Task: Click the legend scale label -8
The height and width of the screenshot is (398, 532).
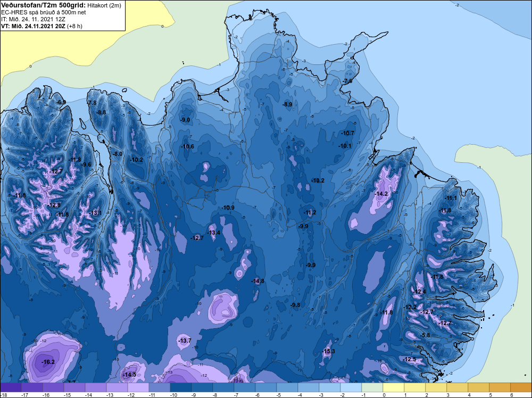Action: [x=215, y=395]
